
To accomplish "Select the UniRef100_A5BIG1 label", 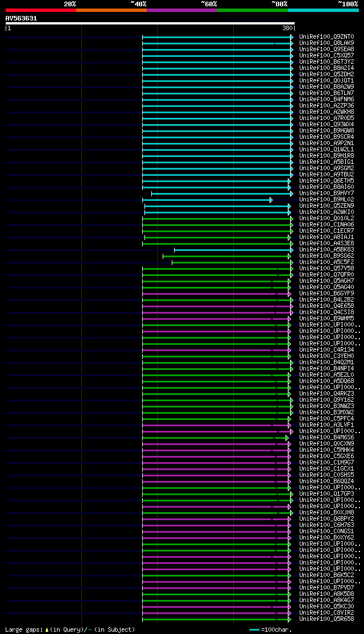I will 327,162.
